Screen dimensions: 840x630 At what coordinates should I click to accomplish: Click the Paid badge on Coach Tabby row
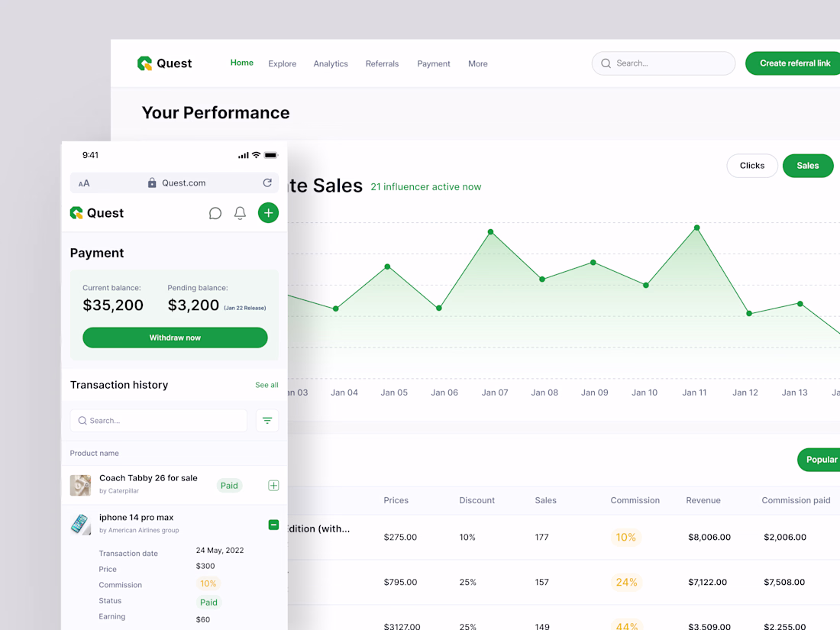229,486
